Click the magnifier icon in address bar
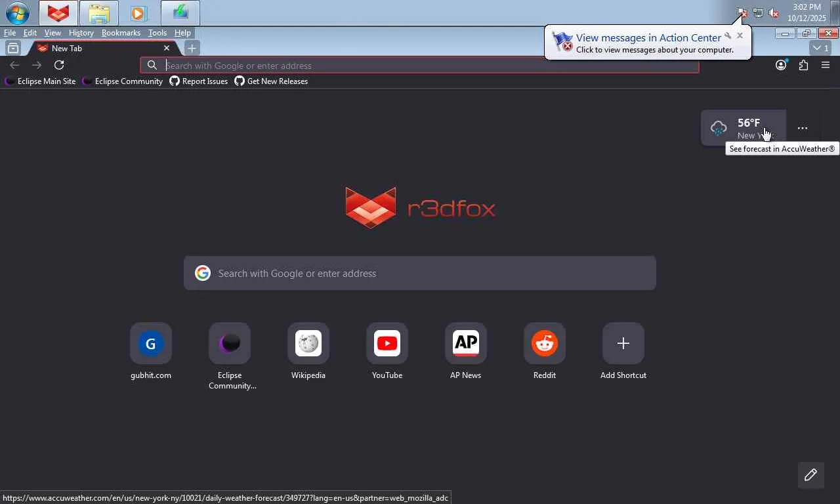 point(152,65)
